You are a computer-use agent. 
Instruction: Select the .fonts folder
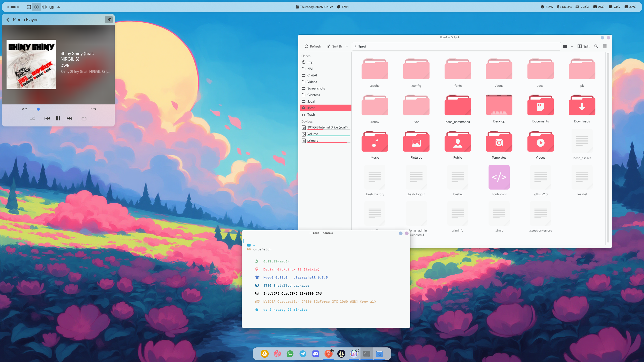pos(458,73)
